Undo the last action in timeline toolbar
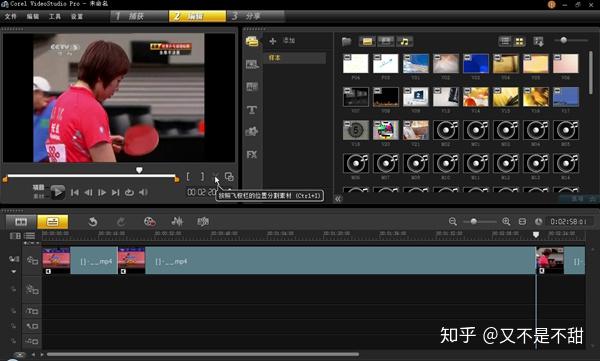This screenshot has height=361, width=600. 93,222
